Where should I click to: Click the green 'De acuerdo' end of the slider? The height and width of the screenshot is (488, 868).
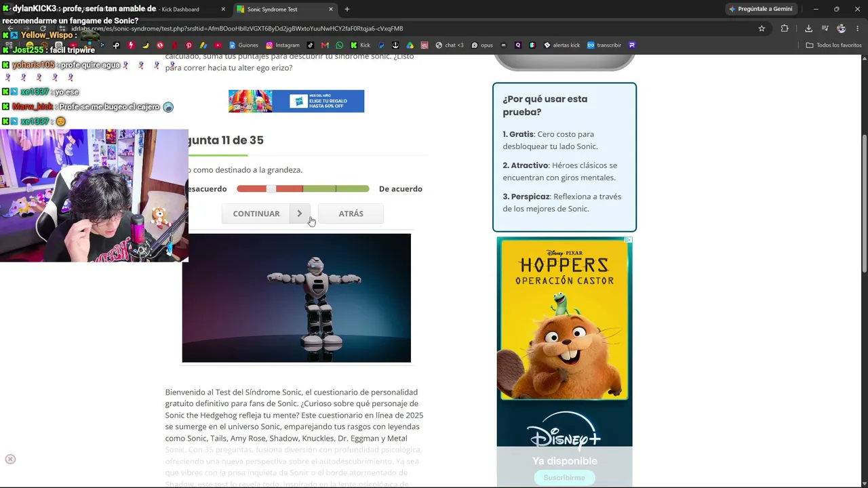353,188
